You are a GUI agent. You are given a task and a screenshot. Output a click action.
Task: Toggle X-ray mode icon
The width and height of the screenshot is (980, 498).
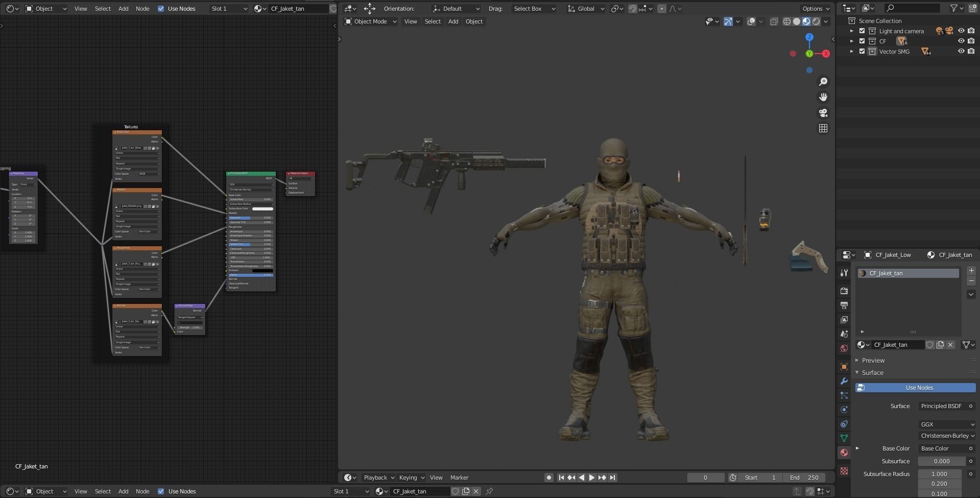774,21
